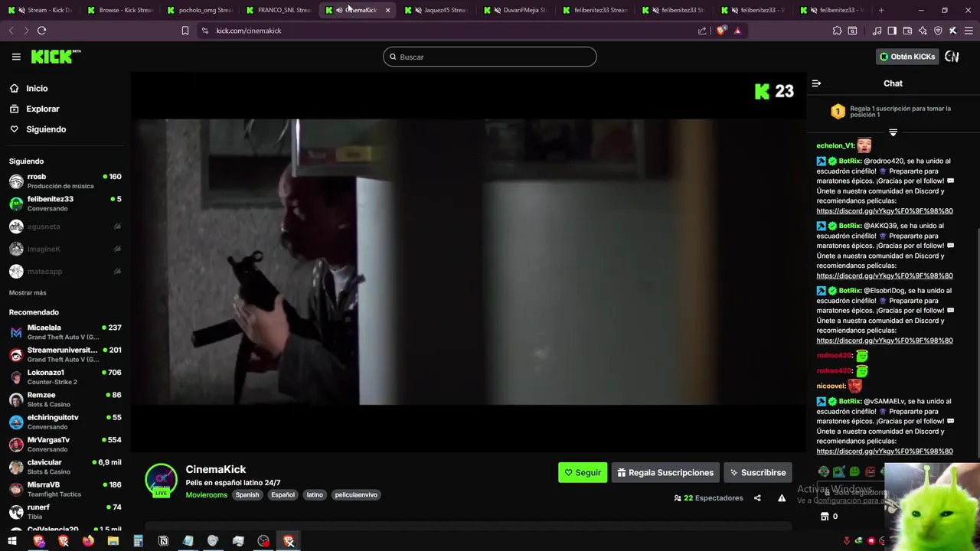980x551 pixels.
Task: Click the Suscribirse button
Action: click(x=757, y=473)
